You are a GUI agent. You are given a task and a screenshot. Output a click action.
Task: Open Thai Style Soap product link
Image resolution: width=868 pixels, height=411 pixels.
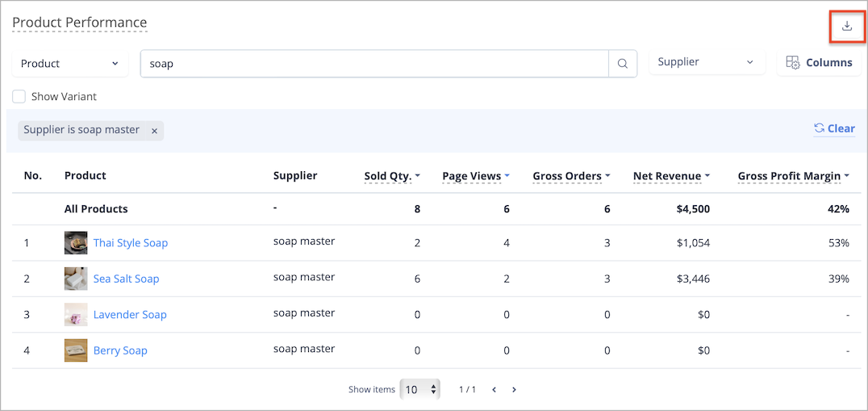click(x=131, y=242)
